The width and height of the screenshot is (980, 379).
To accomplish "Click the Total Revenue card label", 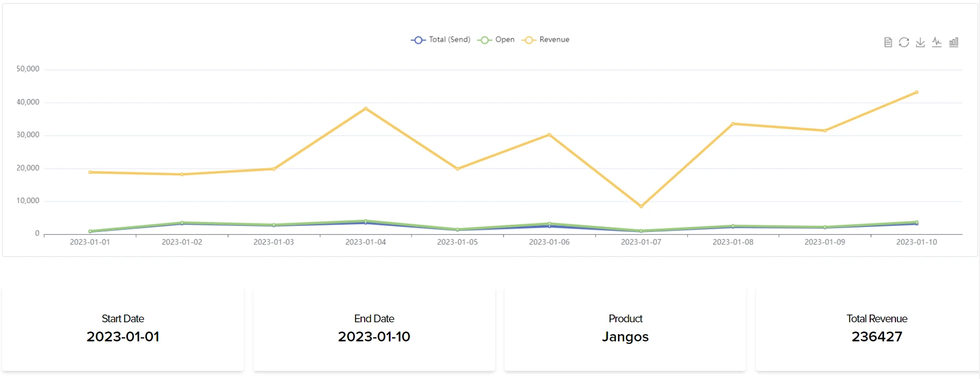I will point(877,319).
